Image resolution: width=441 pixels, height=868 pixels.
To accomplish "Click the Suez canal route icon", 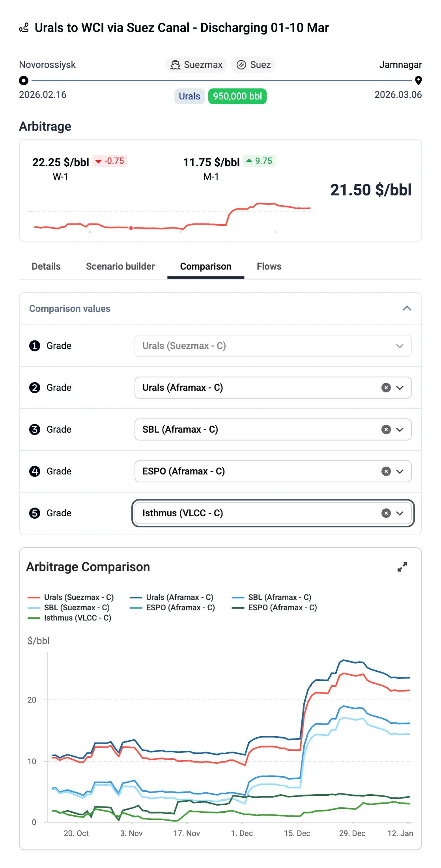I will [241, 65].
